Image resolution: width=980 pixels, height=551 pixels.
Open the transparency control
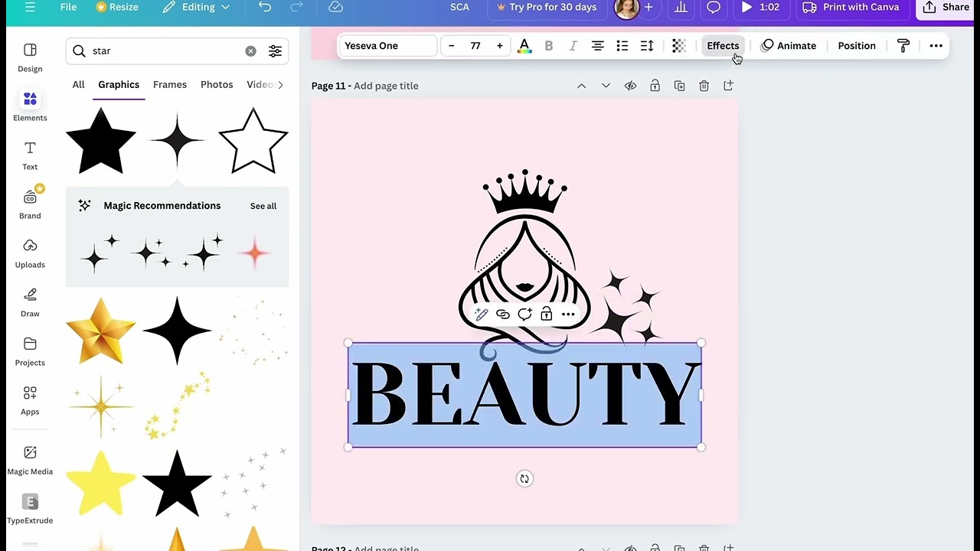coord(679,46)
